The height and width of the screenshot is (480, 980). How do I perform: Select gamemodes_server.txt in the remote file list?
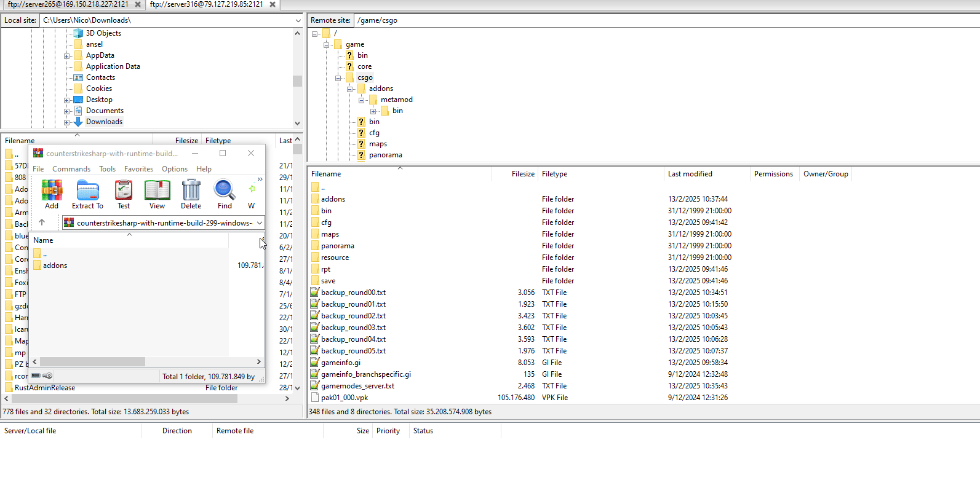357,386
